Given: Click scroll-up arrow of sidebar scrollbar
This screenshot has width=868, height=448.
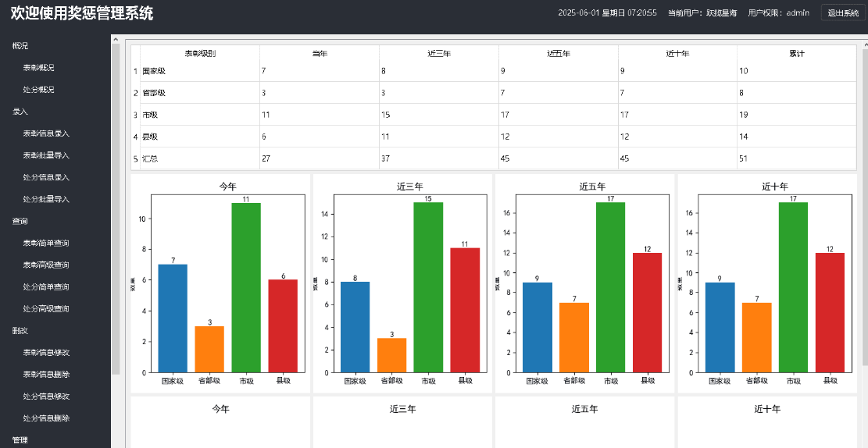Looking at the screenshot, I should [116, 39].
